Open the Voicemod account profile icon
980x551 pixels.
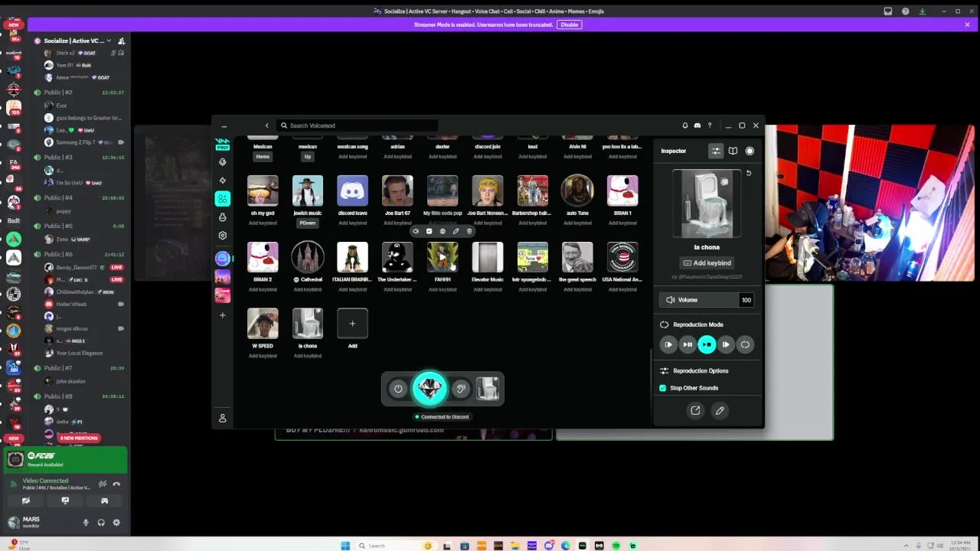tap(223, 418)
